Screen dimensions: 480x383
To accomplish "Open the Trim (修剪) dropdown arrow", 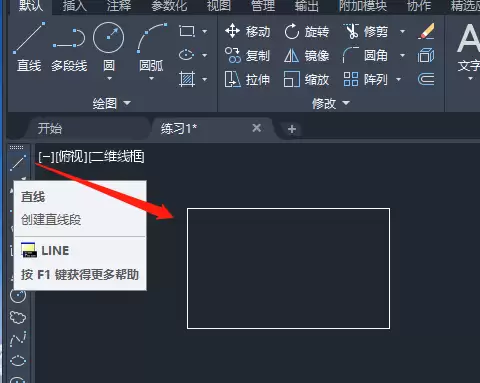I will pos(403,32).
